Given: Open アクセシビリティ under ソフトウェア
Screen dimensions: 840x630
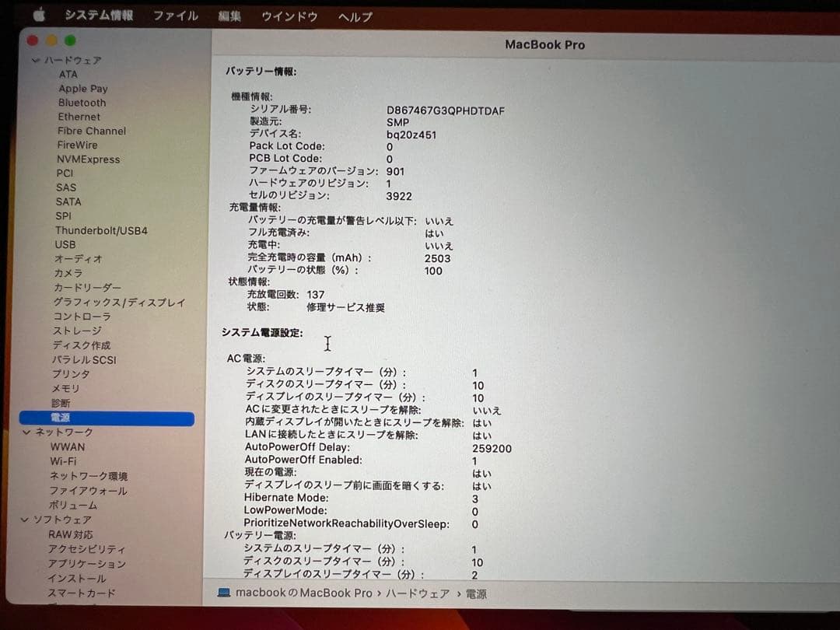Looking at the screenshot, I should point(86,548).
